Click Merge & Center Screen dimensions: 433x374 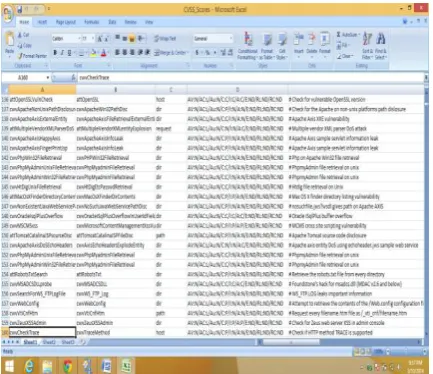(171, 53)
